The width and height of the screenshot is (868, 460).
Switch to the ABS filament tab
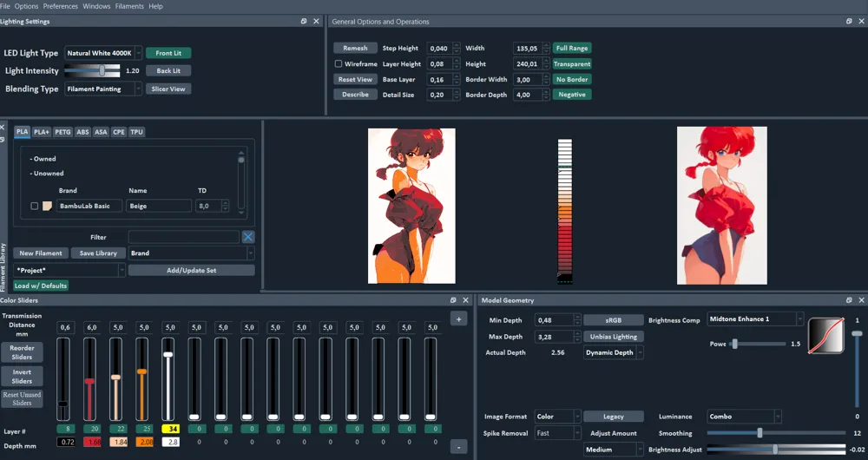coord(82,132)
